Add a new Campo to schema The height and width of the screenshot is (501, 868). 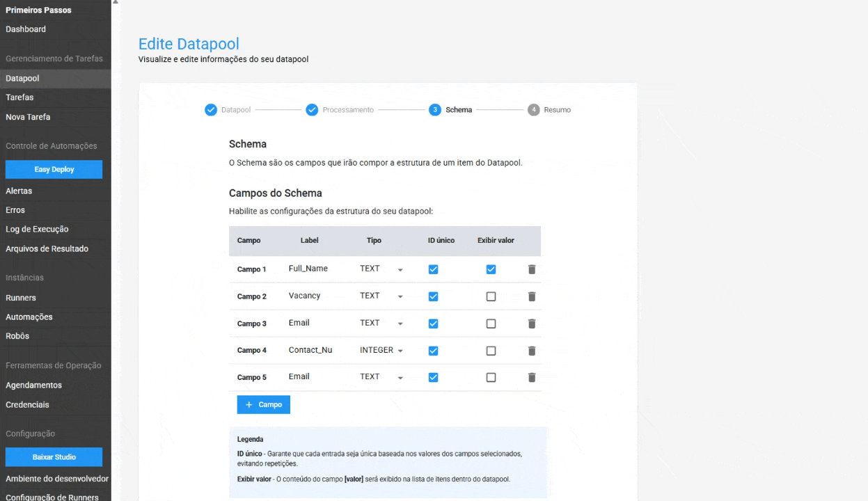click(x=263, y=404)
